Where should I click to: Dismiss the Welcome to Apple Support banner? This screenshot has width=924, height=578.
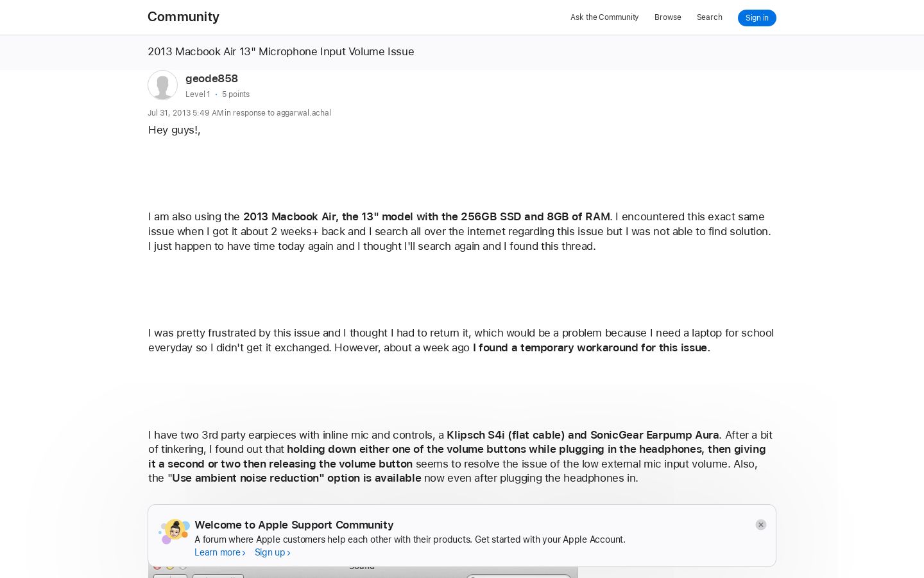pos(760,525)
